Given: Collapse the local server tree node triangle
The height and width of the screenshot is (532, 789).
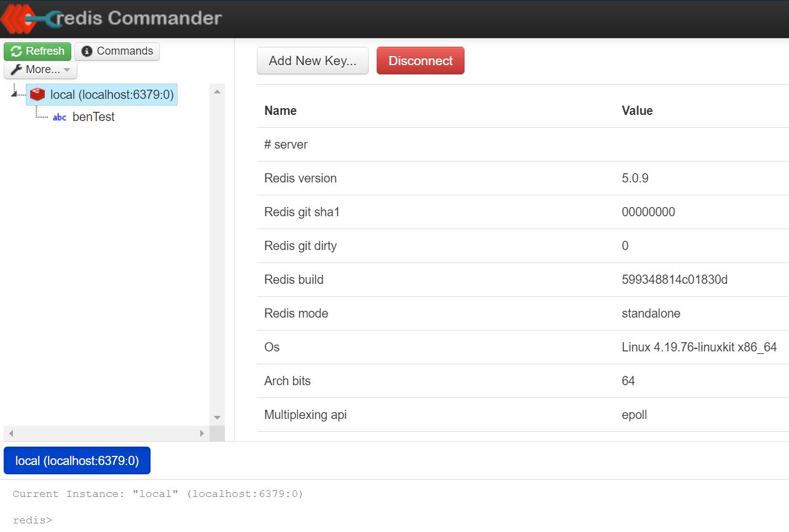Looking at the screenshot, I should [x=15, y=93].
